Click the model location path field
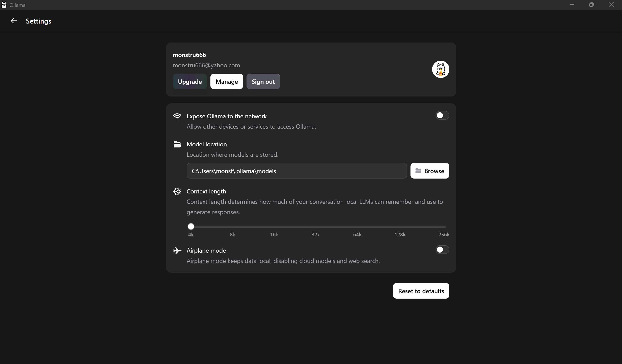Screen dimensions: 622x364 tap(296, 171)
